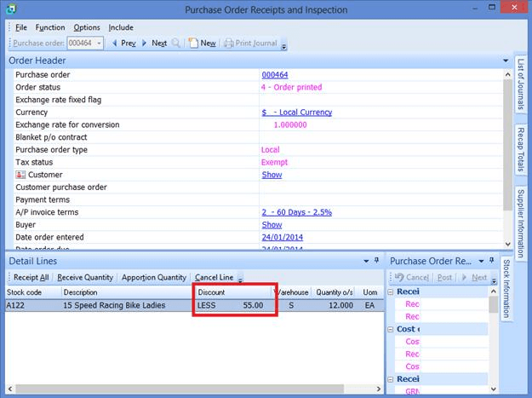Image resolution: width=532 pixels, height=398 pixels.
Task: Click the New document icon
Action: point(193,43)
